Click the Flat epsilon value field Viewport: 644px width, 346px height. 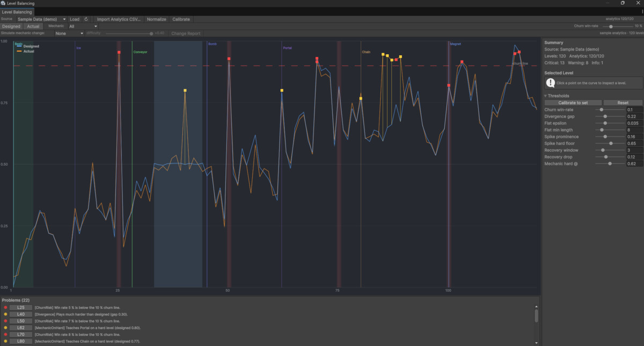click(634, 123)
